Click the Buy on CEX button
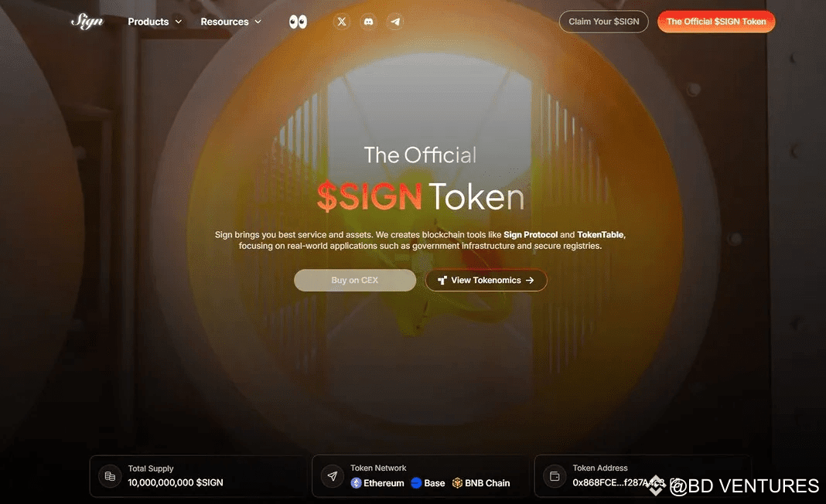This screenshot has width=826, height=504. click(355, 280)
